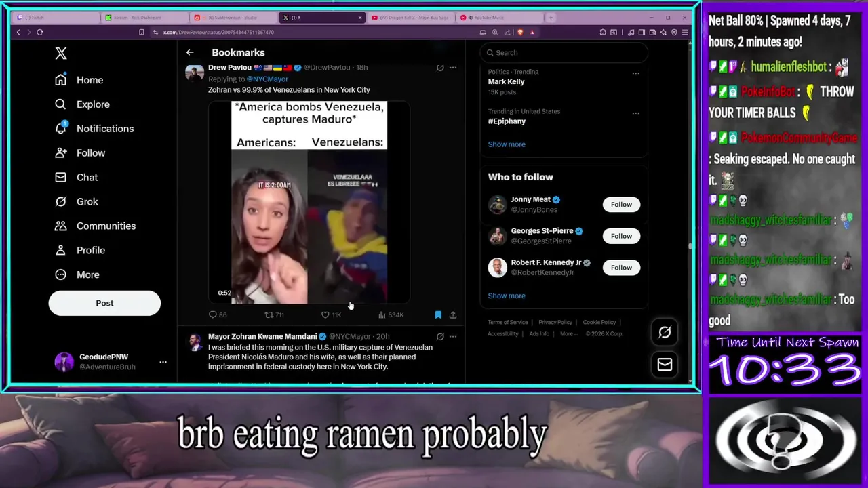This screenshot has width=868, height=488.
Task: Click the X logo in the sidebar
Action: 61,54
